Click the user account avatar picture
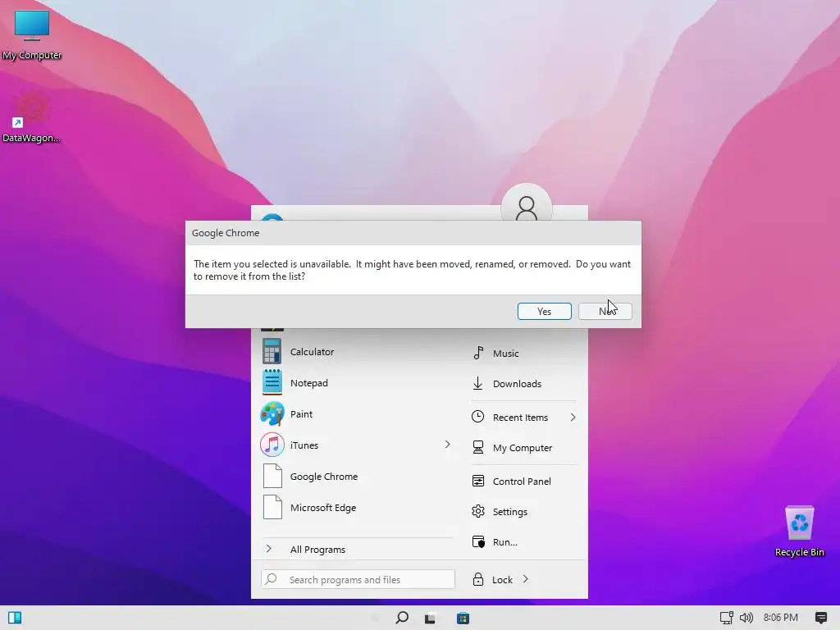The width and height of the screenshot is (840, 630). click(526, 203)
